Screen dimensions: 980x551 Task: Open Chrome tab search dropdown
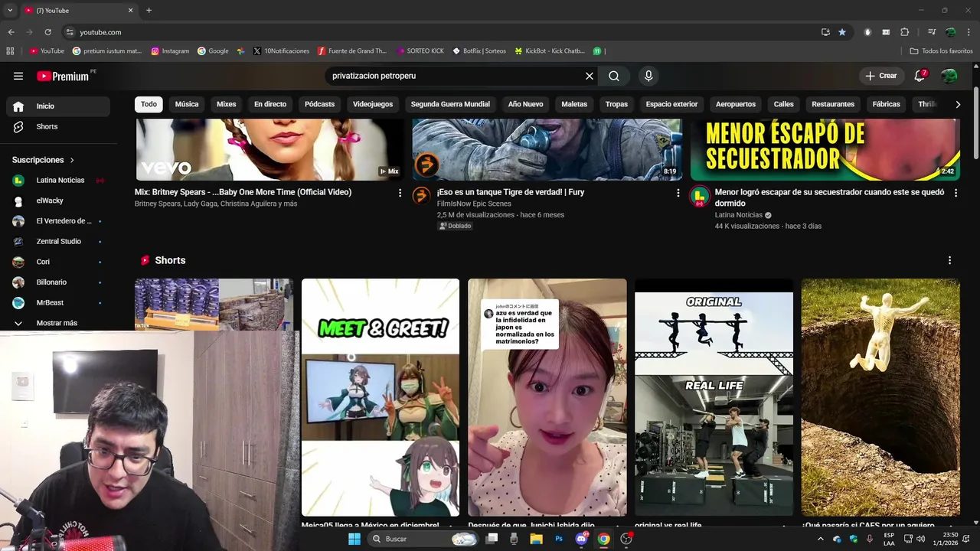point(10,11)
